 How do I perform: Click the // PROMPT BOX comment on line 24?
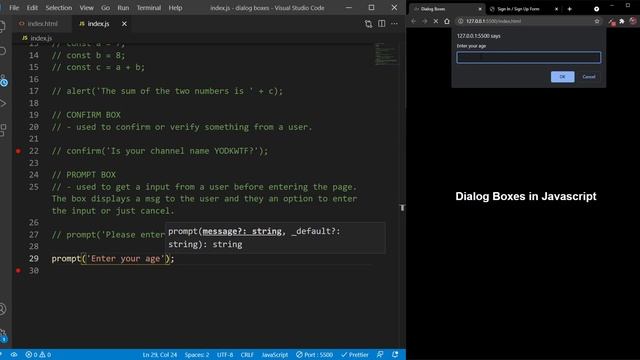84,175
